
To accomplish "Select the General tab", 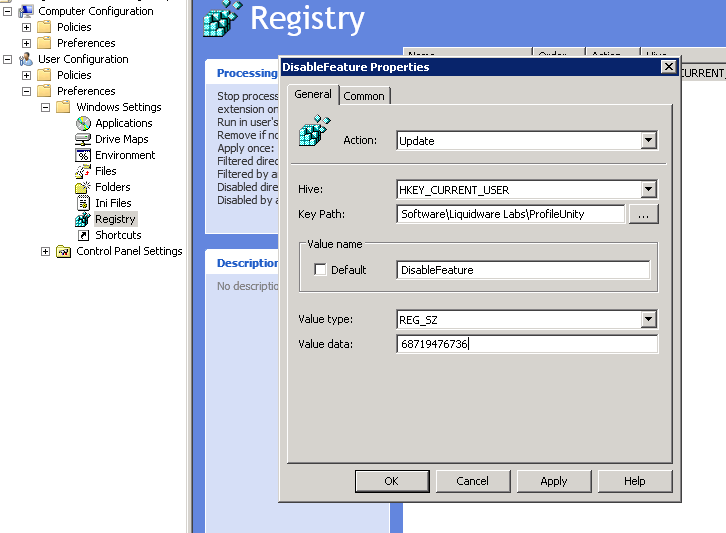I will point(313,94).
